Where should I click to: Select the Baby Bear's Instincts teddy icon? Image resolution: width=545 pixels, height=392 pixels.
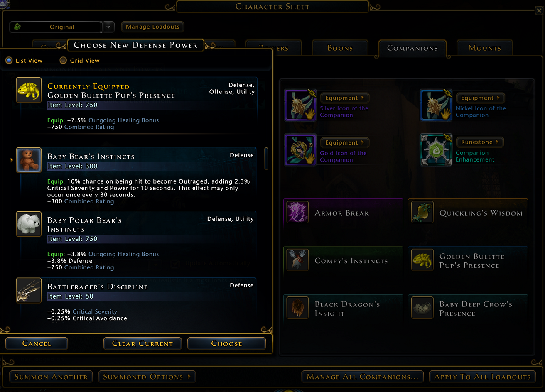click(x=29, y=160)
